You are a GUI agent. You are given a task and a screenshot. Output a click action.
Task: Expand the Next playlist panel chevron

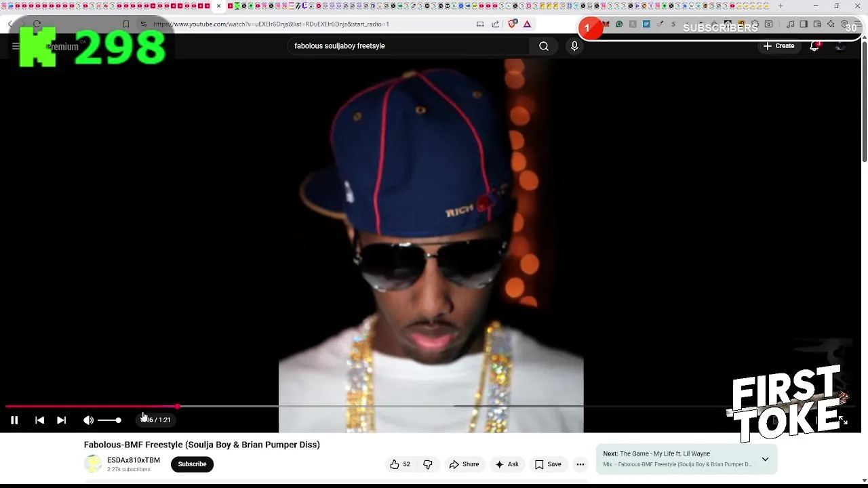pyautogui.click(x=765, y=459)
